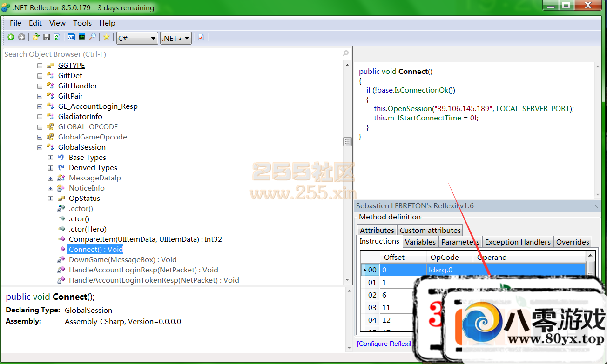Open the Edit menu
Image resolution: width=607 pixels, height=364 pixels.
[35, 23]
